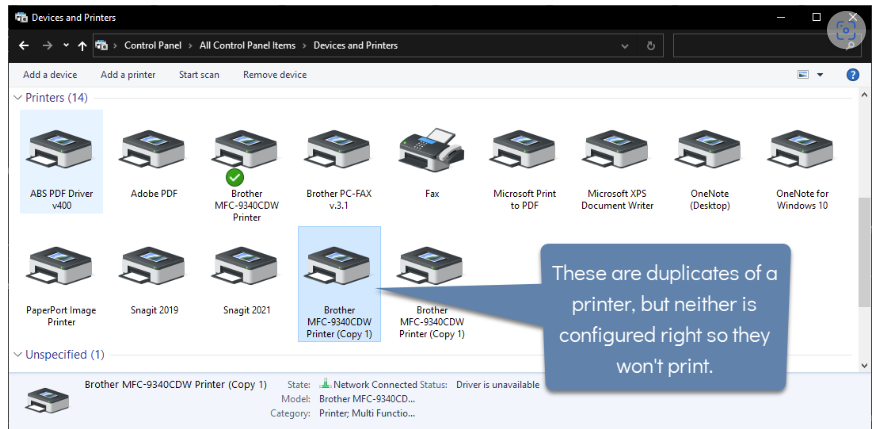Minimize the Devices and Printers window

(x=780, y=17)
